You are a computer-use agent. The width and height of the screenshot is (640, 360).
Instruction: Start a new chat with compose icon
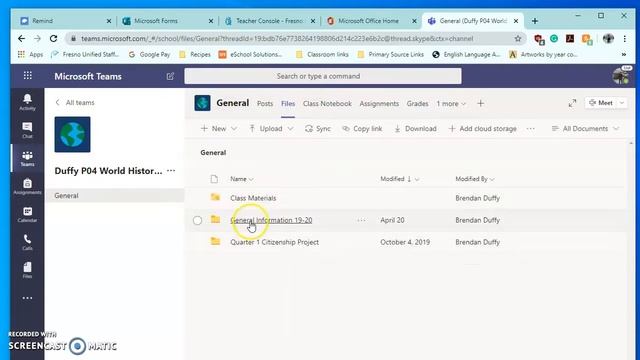pyautogui.click(x=170, y=76)
